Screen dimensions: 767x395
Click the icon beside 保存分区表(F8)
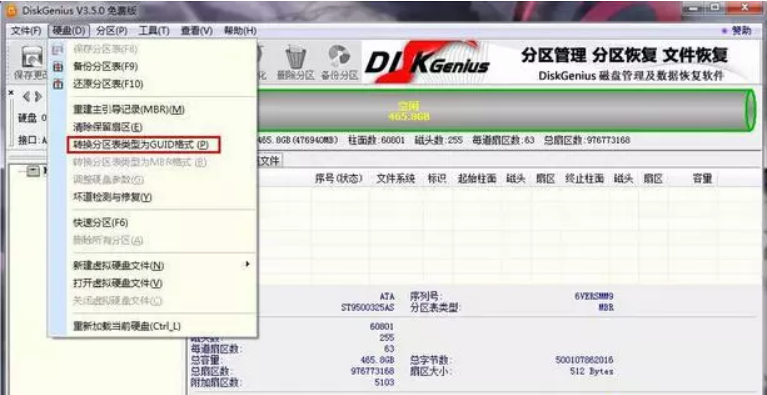tap(58, 49)
